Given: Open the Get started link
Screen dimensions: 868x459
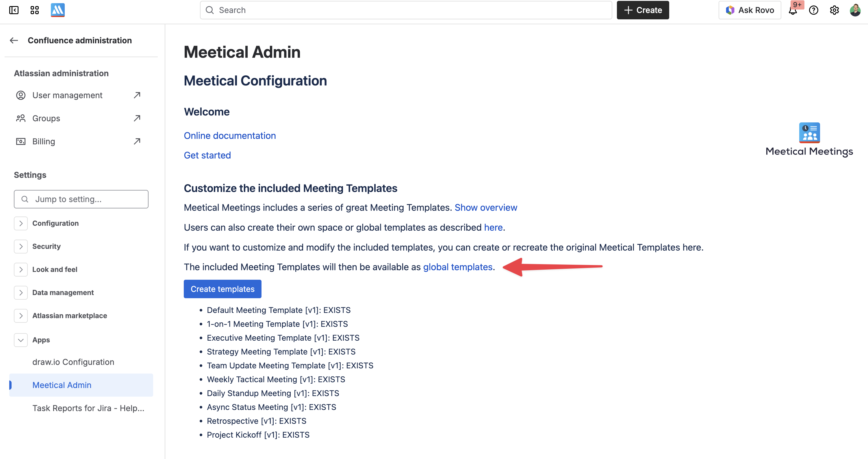Looking at the screenshot, I should [x=207, y=155].
